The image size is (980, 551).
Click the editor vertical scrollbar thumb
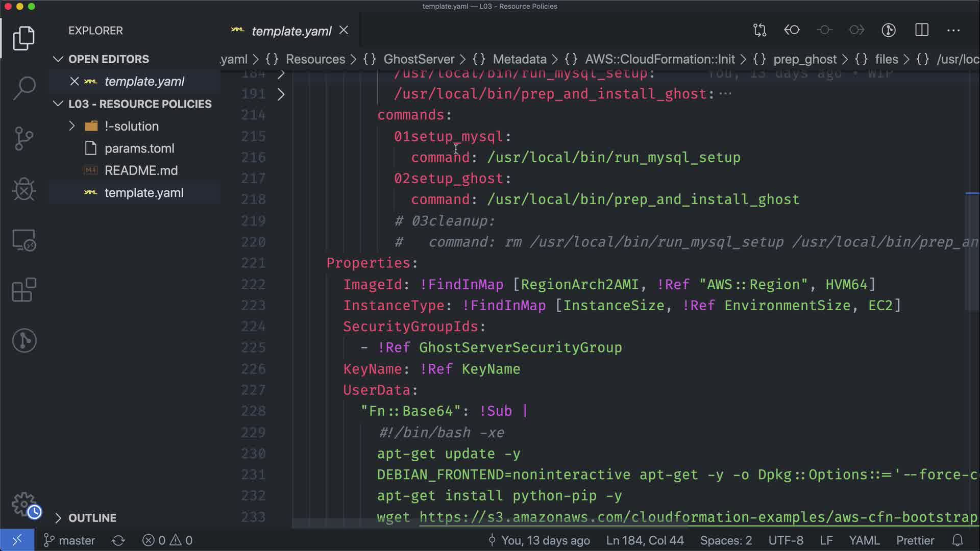coord(971,252)
